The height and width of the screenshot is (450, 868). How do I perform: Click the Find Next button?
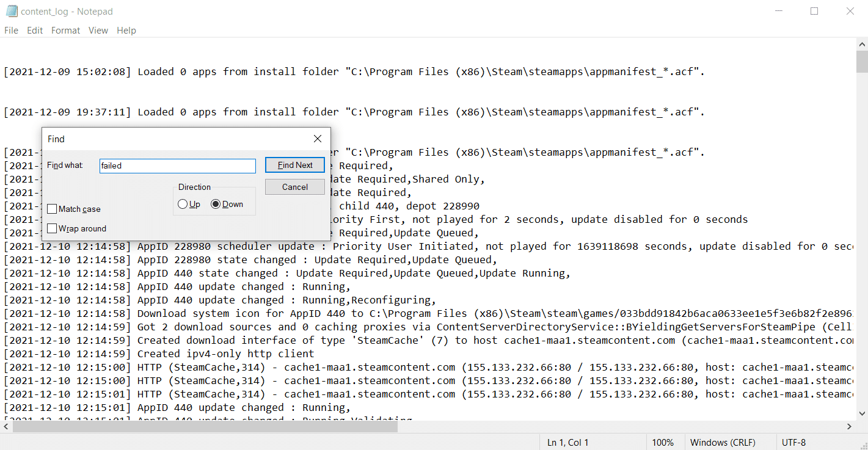pos(295,165)
